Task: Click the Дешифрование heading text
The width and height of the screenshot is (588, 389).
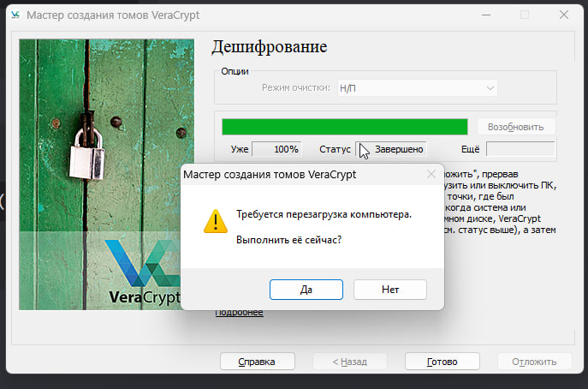Action: (270, 47)
